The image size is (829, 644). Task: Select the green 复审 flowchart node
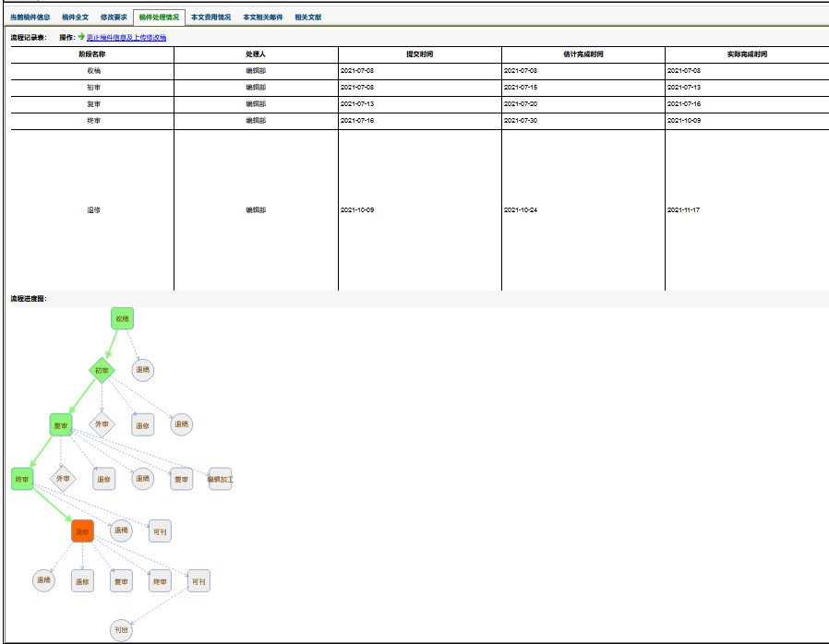tap(61, 425)
